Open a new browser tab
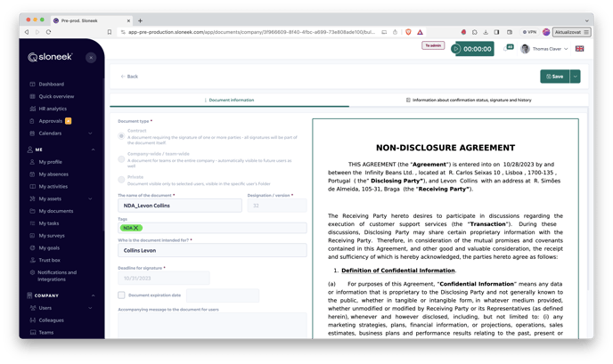 [141, 20]
